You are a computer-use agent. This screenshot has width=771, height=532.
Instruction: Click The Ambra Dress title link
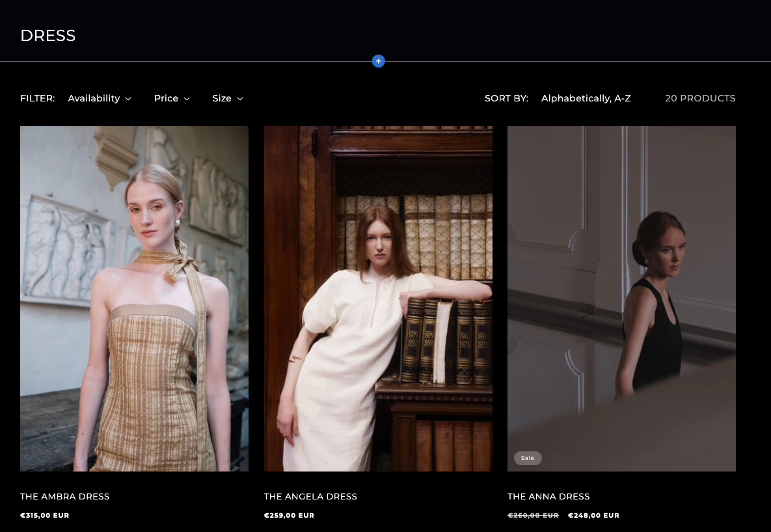65,496
